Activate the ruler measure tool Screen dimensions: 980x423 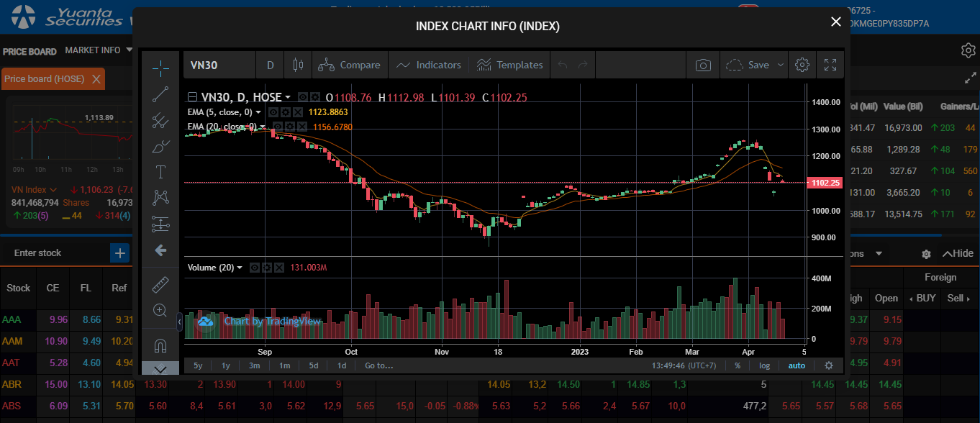point(160,285)
